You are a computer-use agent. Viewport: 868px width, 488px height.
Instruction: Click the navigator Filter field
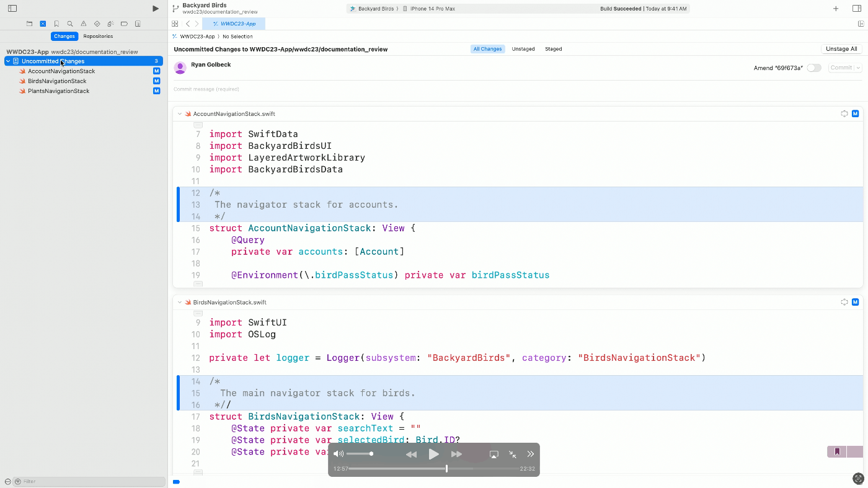tap(88, 481)
